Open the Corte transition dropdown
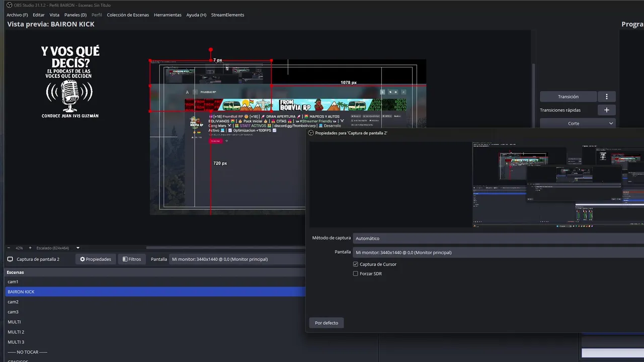 [x=578, y=123]
